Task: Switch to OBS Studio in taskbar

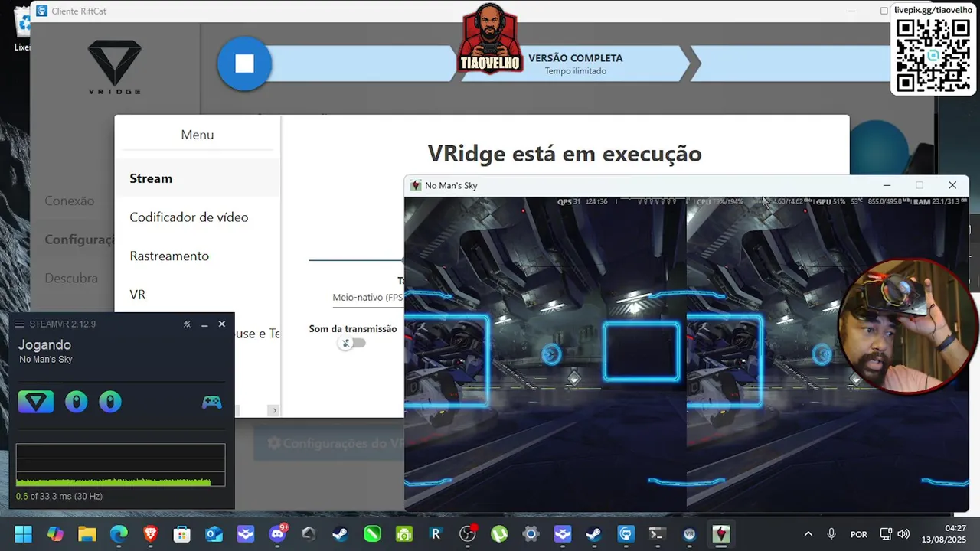Action: point(468,534)
